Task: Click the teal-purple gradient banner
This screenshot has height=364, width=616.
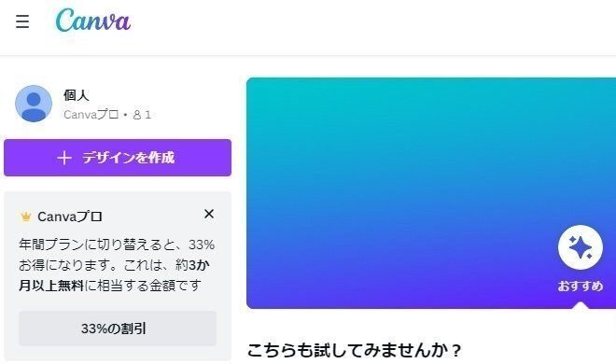Action: click(x=431, y=193)
